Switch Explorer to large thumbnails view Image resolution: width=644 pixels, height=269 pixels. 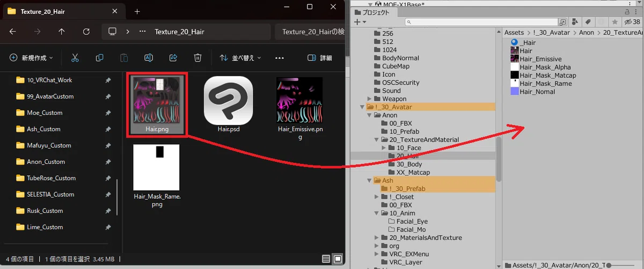click(x=337, y=259)
